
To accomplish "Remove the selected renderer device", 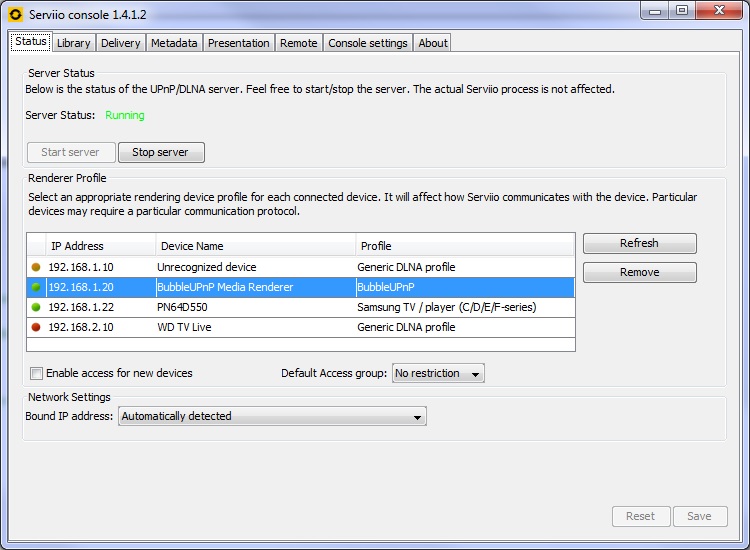I will (x=639, y=272).
